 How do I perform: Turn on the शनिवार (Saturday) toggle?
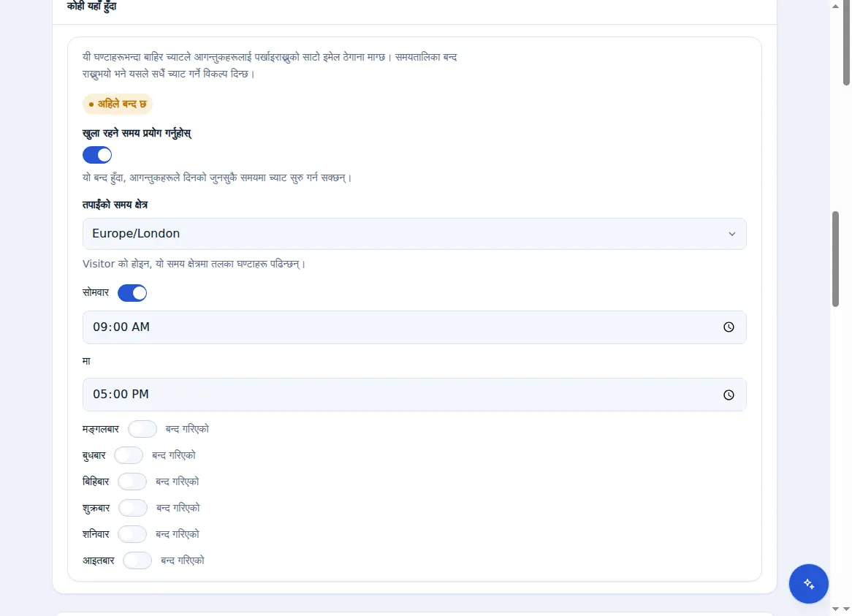(132, 534)
